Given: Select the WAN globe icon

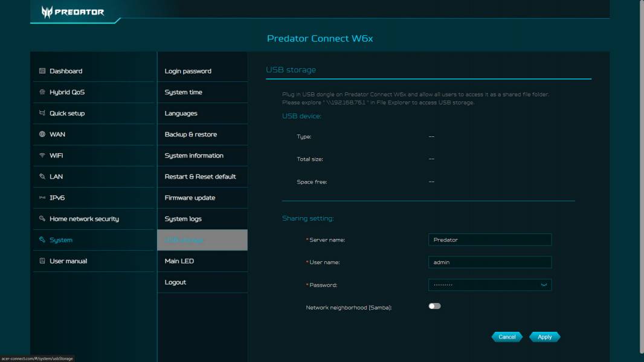Looking at the screenshot, I should pyautogui.click(x=42, y=134).
